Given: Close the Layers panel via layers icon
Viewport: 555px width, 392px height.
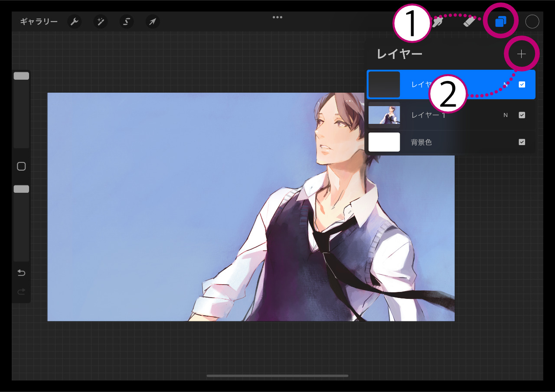Looking at the screenshot, I should 501,22.
